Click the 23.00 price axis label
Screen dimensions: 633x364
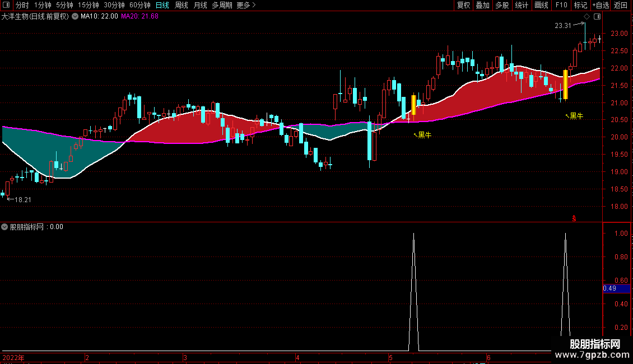tap(619, 34)
